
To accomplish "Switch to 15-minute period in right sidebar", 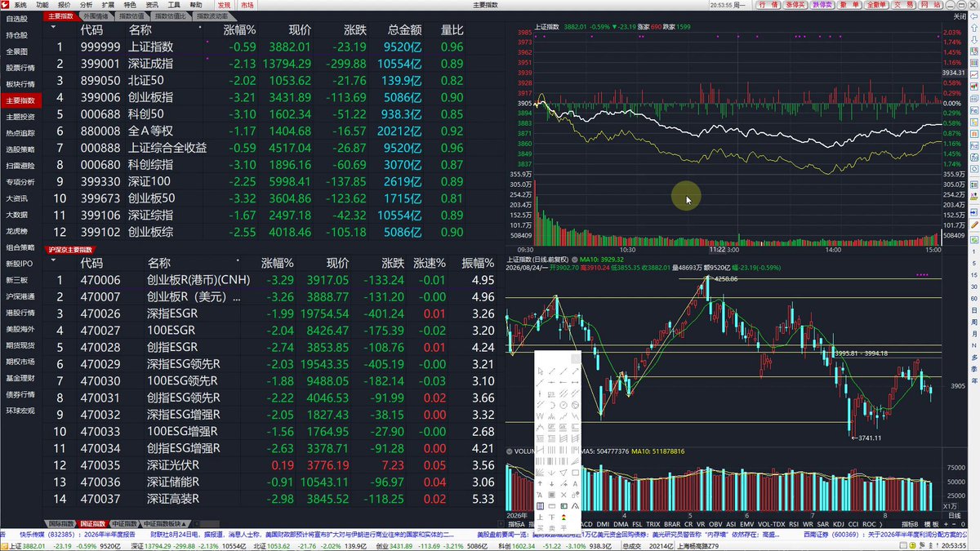I will point(973,275).
